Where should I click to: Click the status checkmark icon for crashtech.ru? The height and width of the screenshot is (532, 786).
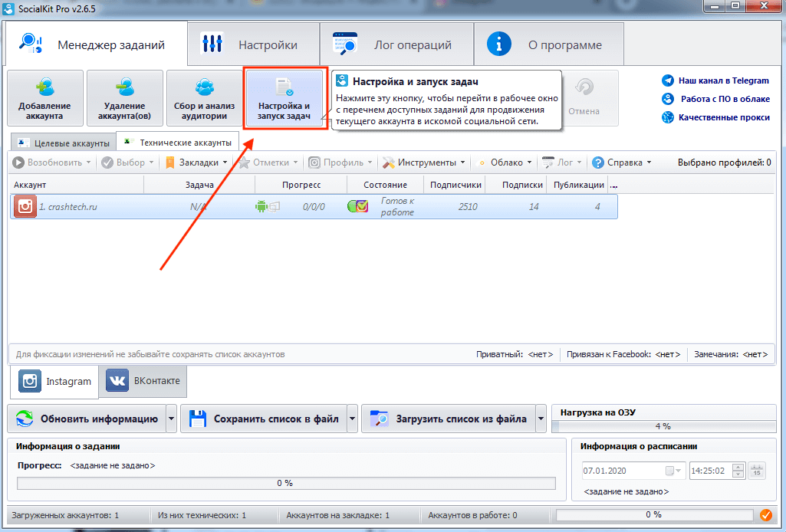tap(362, 206)
